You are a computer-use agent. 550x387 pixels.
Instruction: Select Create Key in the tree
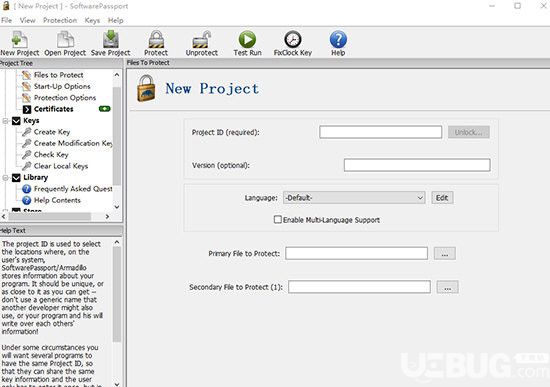tap(52, 132)
